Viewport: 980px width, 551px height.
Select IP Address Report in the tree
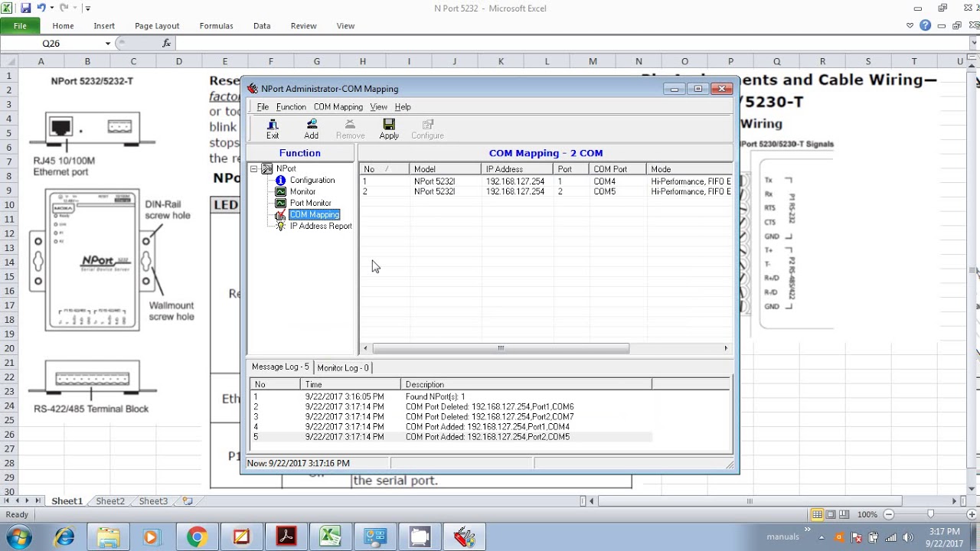321,226
